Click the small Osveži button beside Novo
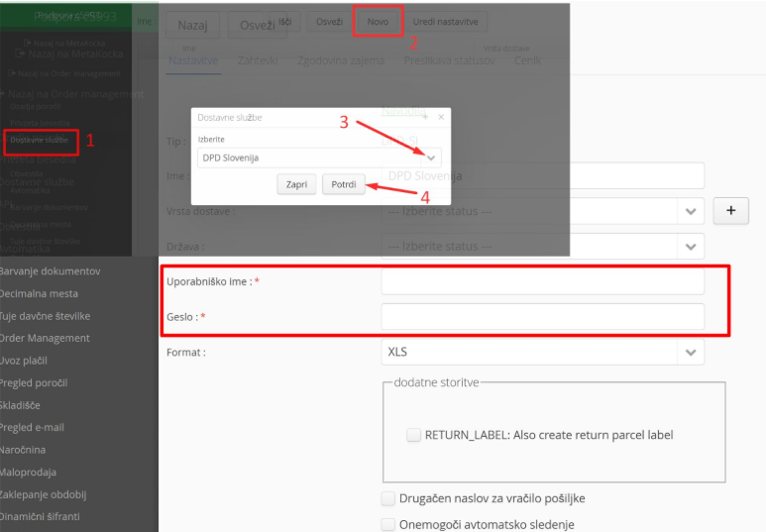766x532 pixels. coord(329,22)
